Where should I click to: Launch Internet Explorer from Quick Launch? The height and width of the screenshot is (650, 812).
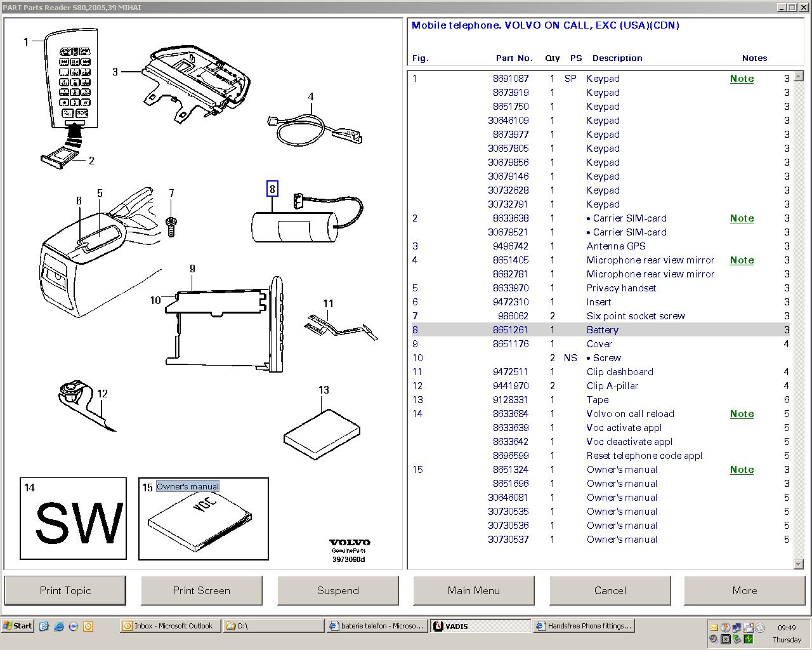click(x=58, y=626)
